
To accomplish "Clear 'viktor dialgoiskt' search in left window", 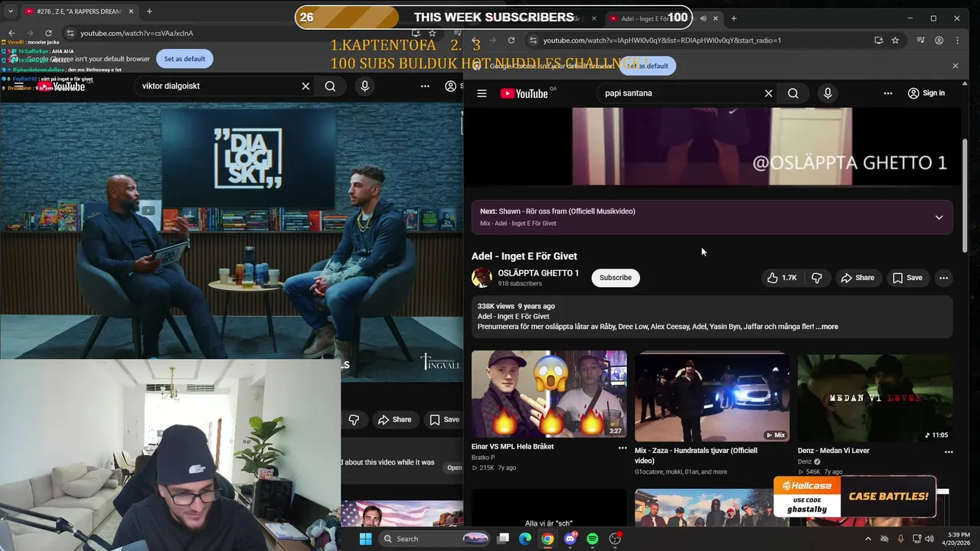I will click(305, 86).
